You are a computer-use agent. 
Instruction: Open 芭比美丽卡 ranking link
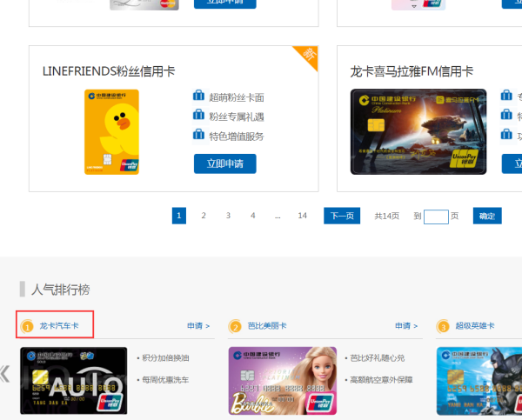(267, 325)
